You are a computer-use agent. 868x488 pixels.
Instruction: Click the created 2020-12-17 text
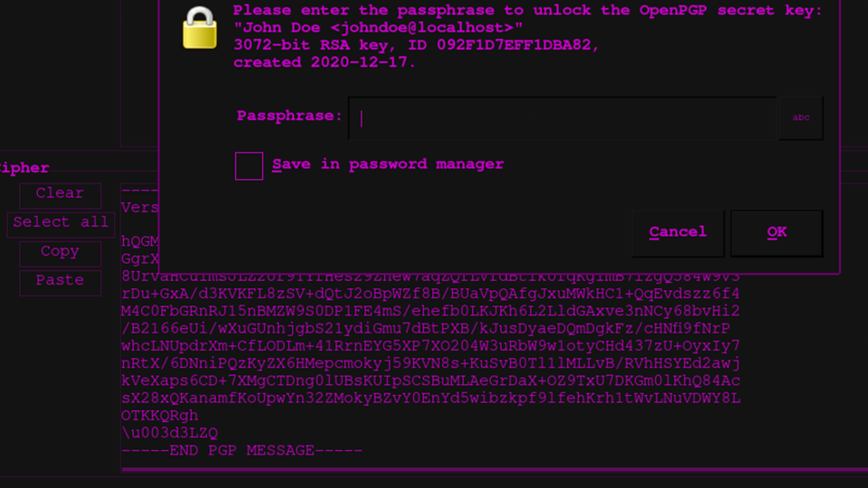pyautogui.click(x=325, y=62)
